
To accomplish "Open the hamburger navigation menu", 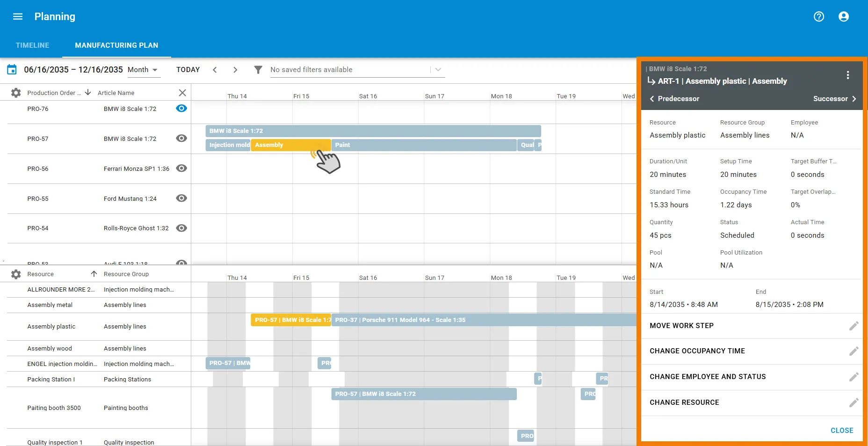I will (18, 16).
